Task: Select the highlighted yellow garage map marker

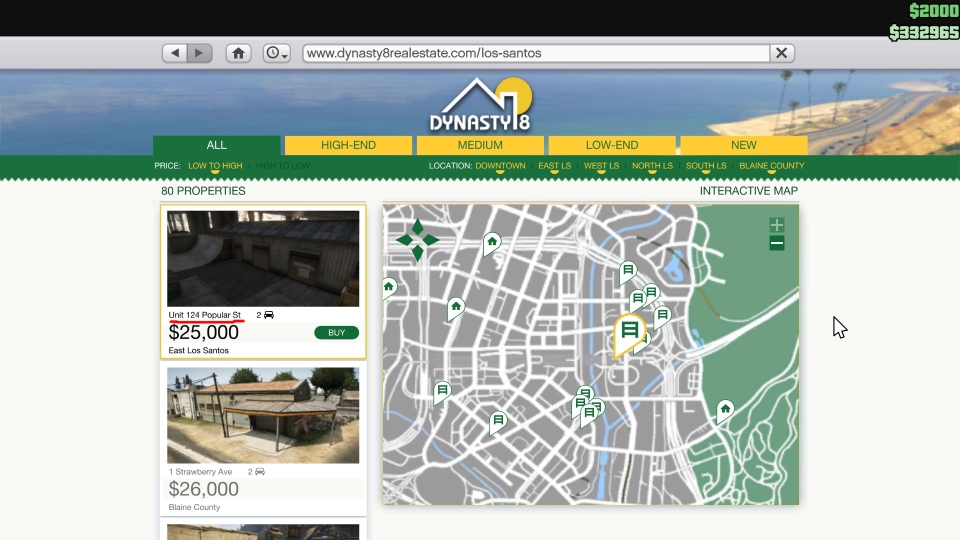Action: 629,332
